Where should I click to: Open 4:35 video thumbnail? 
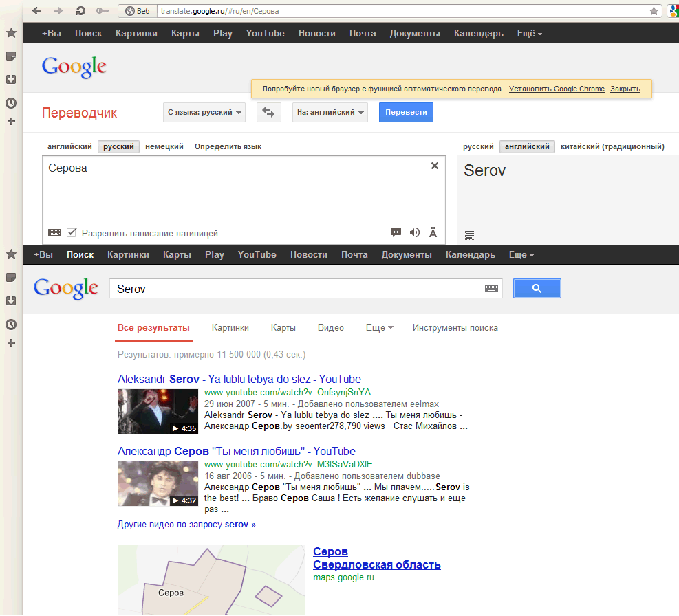pyautogui.click(x=158, y=411)
